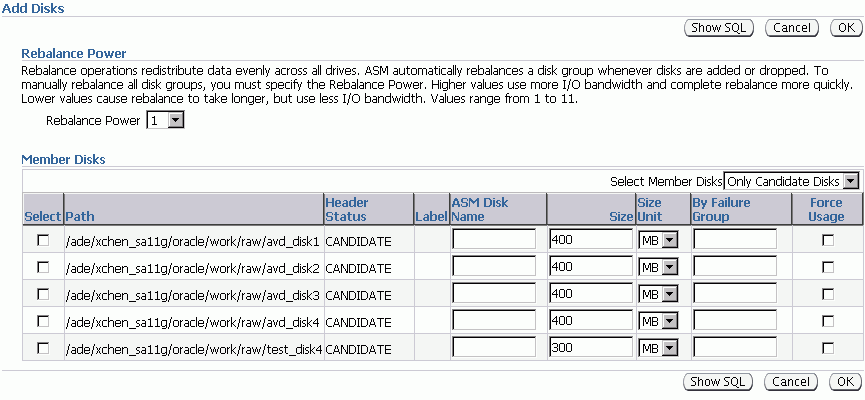
Task: Click the Rebalance Power section heading
Action: 73,54
